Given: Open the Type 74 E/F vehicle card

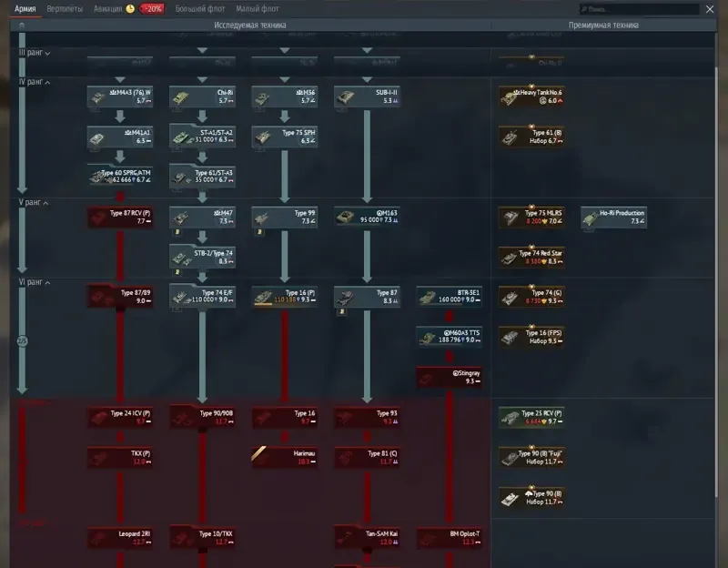Looking at the screenshot, I should tap(202, 297).
